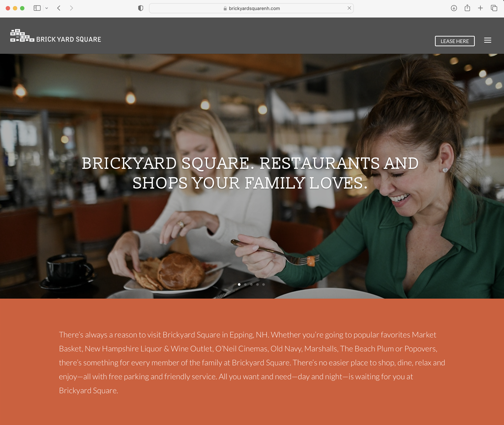Open the Brick Yard Square logo link
The image size is (504, 425).
[x=56, y=36]
